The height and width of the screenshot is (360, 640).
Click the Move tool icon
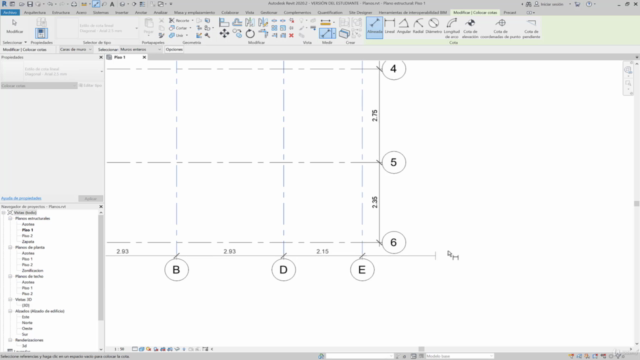(x=224, y=33)
